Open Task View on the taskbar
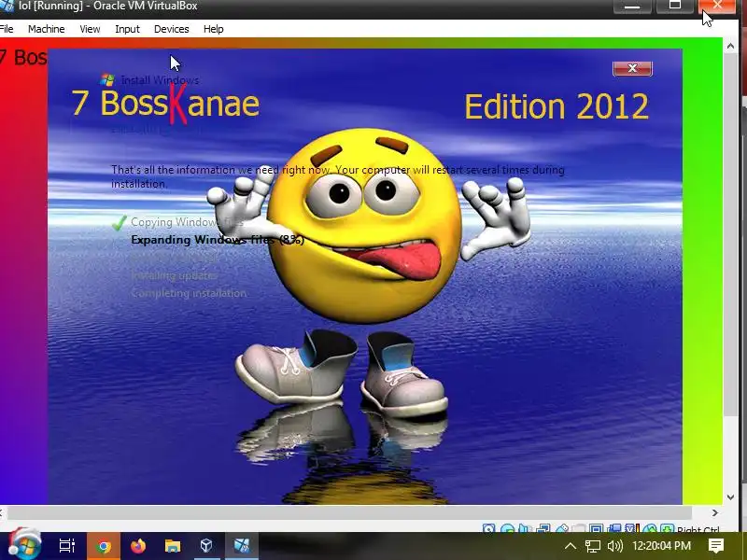747x560 pixels. 67,546
